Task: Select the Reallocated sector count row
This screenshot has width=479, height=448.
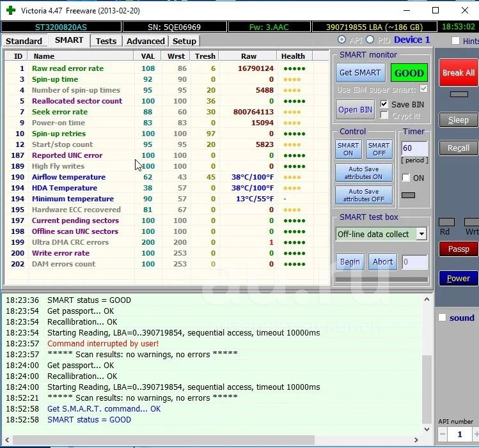Action: 166,101
